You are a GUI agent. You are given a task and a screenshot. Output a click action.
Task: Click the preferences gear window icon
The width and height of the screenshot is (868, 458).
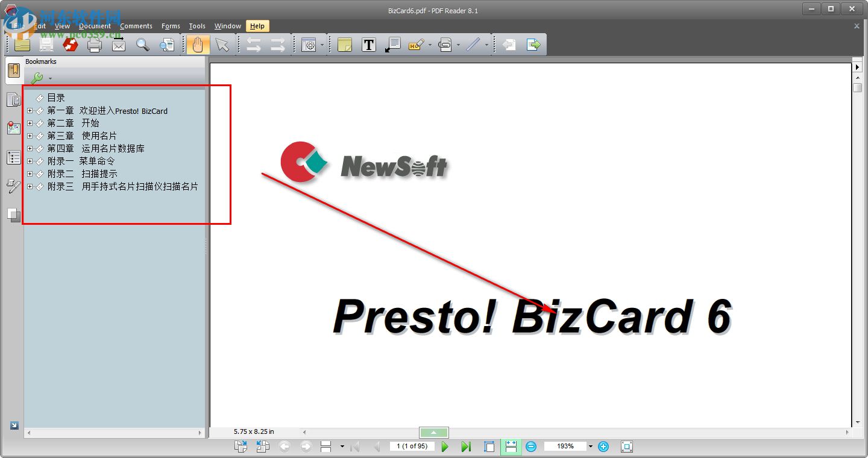(309, 45)
